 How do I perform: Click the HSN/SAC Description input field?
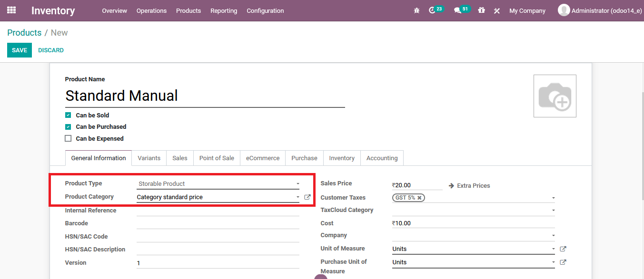coord(218,249)
